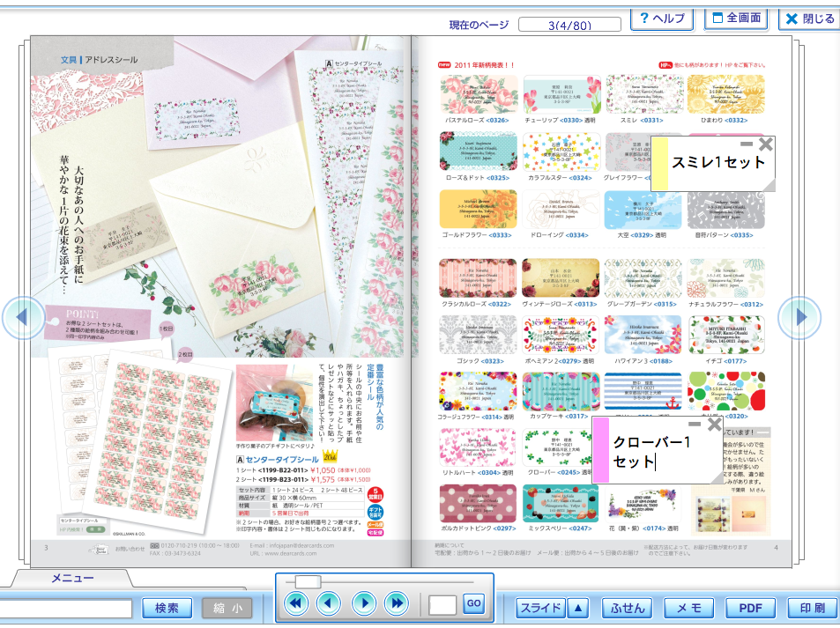Image resolution: width=840 pixels, height=628 pixels.
Task: Click the 閉じる close viewer button
Action: point(809,18)
